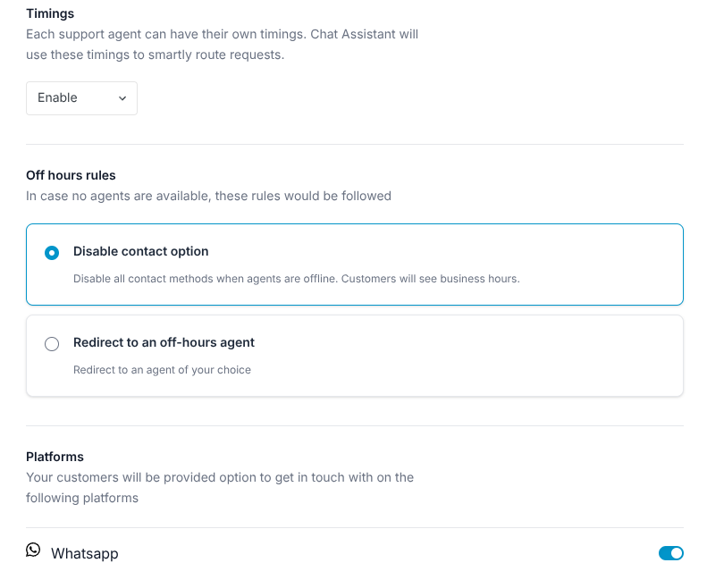This screenshot has height=588, width=707.
Task: Click the "Disable contact option" title text
Action: click(140, 251)
